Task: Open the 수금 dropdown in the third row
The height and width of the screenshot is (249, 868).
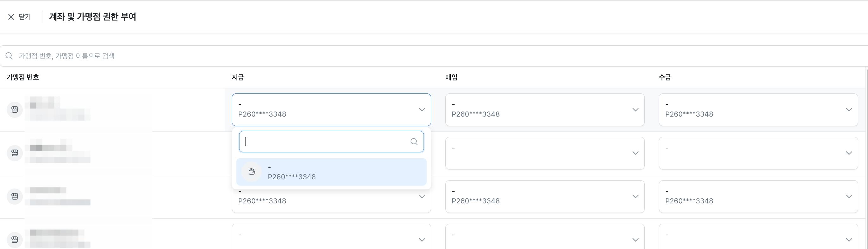Action: click(x=758, y=196)
